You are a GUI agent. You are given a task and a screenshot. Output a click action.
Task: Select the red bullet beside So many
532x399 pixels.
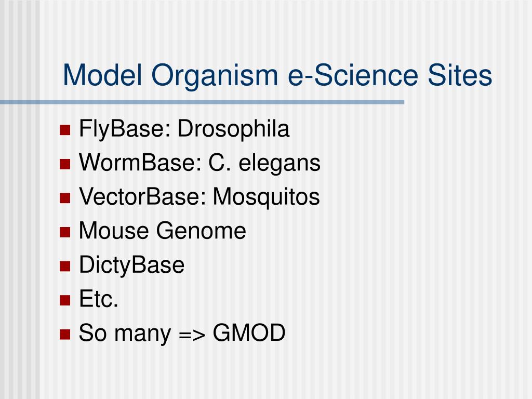[x=65, y=334]
